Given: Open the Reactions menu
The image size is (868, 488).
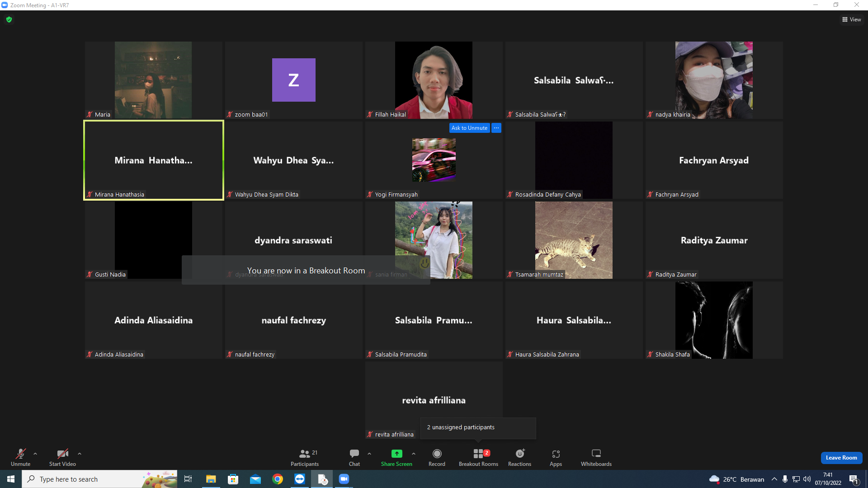Looking at the screenshot, I should click(x=520, y=457).
